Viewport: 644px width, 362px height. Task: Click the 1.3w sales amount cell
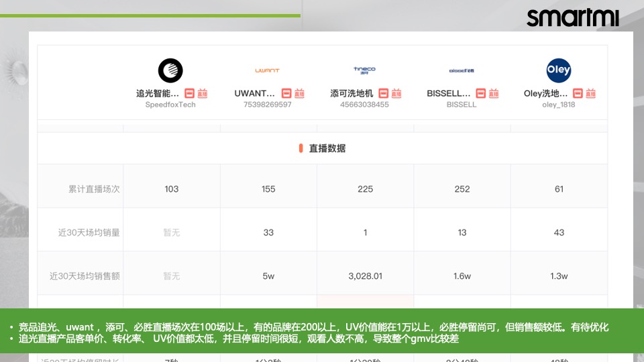pyautogui.click(x=559, y=276)
